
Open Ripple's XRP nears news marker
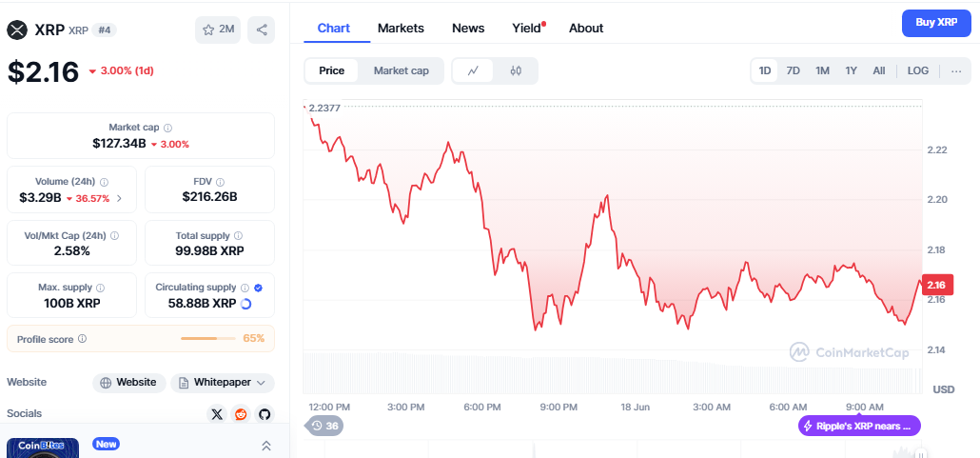(x=859, y=426)
